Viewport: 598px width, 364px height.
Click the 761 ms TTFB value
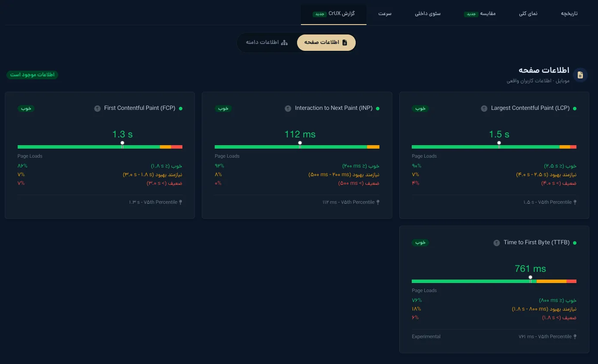pos(530,269)
